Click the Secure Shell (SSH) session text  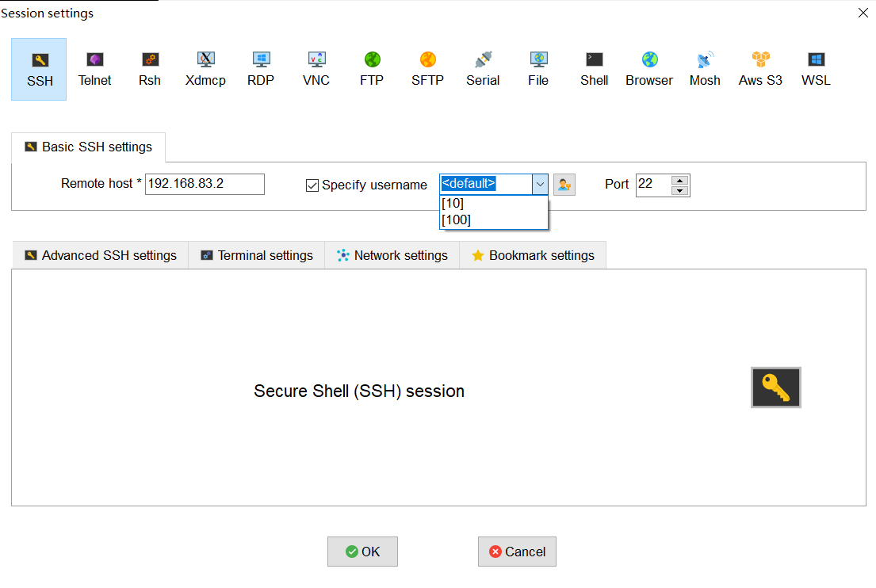tap(359, 391)
